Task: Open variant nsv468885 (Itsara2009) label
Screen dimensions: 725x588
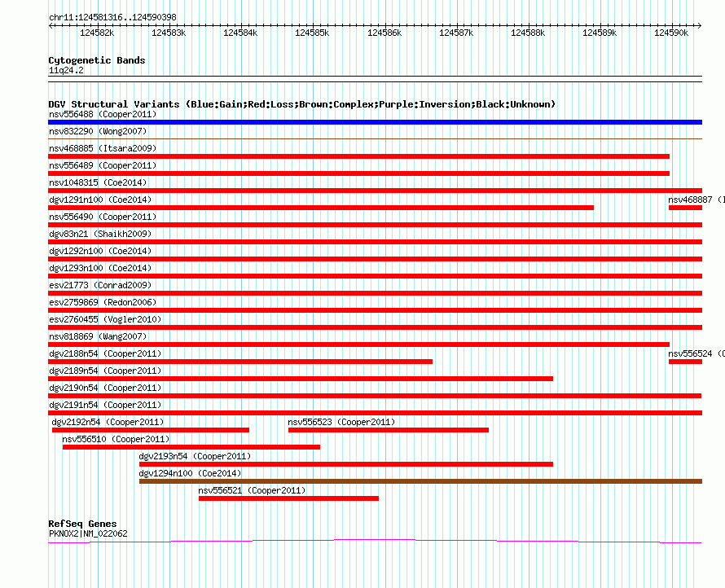Action: tap(103, 148)
